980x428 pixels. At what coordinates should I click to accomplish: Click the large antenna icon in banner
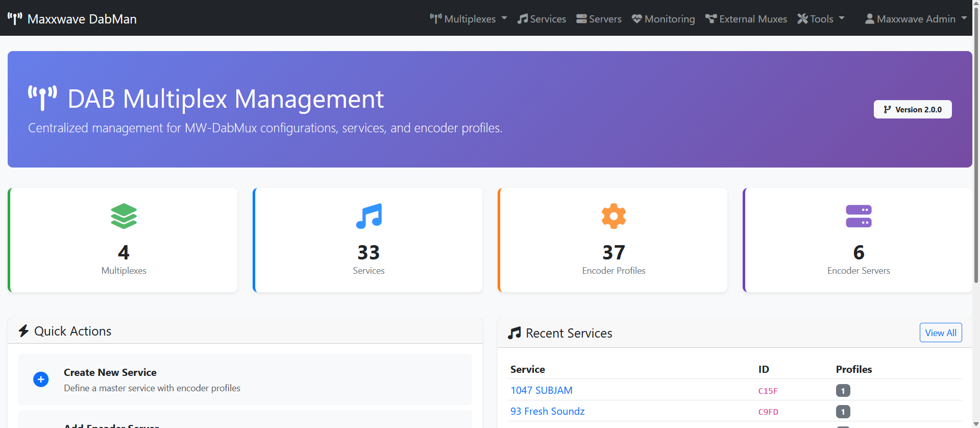click(42, 98)
